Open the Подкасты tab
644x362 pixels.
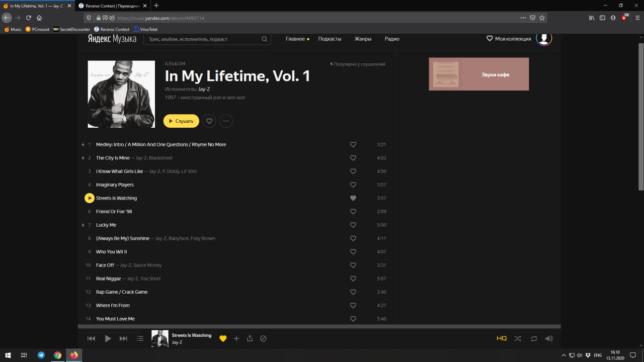(x=330, y=39)
